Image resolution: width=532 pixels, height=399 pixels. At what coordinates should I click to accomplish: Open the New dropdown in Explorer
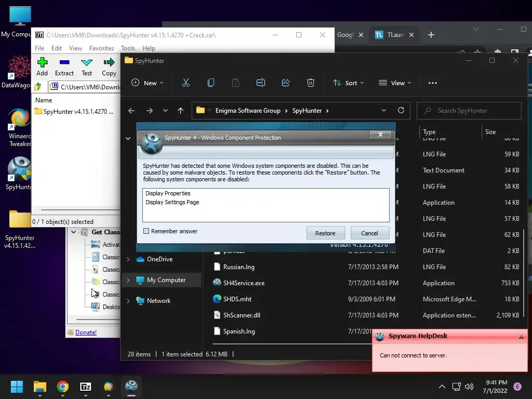[147, 83]
